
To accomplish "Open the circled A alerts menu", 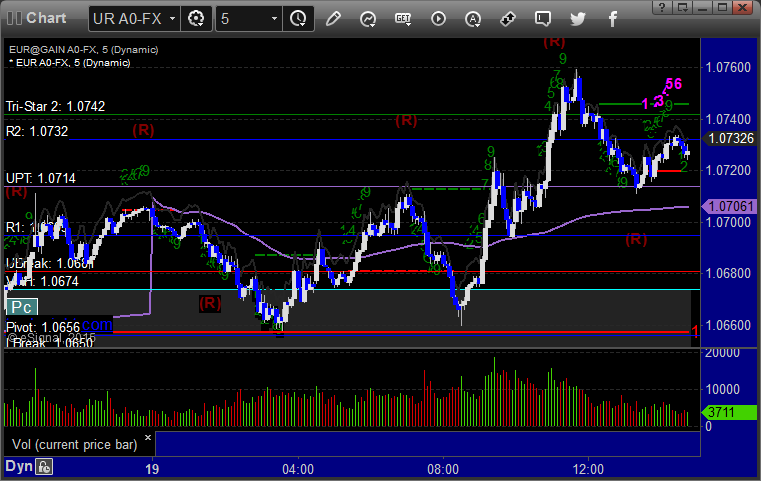I will (473, 19).
